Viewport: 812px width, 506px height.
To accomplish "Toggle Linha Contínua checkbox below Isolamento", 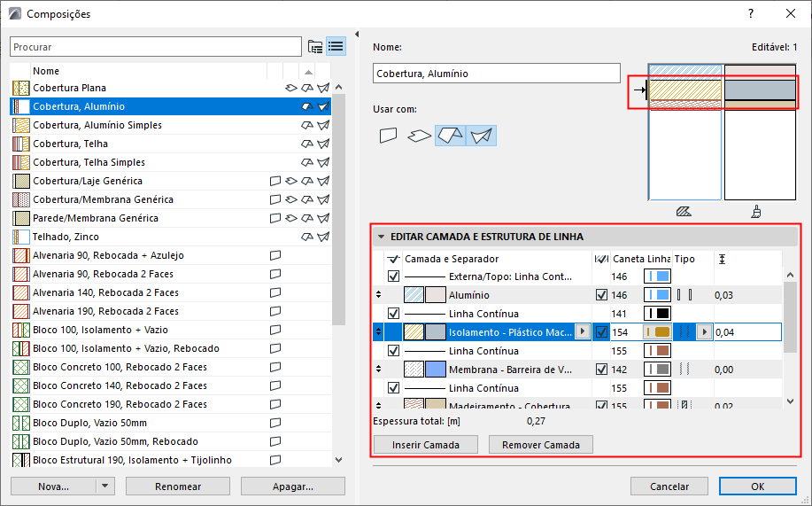I will point(393,351).
